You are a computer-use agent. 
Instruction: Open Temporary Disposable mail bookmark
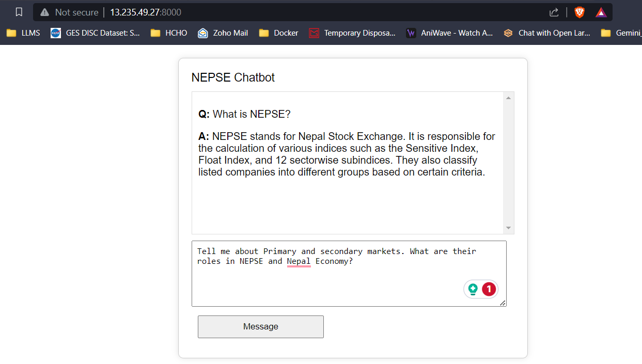pyautogui.click(x=352, y=33)
